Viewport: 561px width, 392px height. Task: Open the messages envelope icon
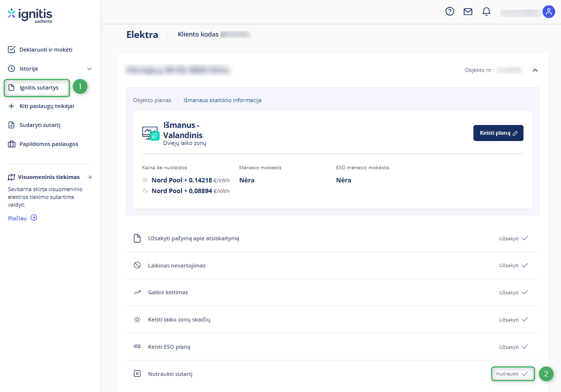468,12
